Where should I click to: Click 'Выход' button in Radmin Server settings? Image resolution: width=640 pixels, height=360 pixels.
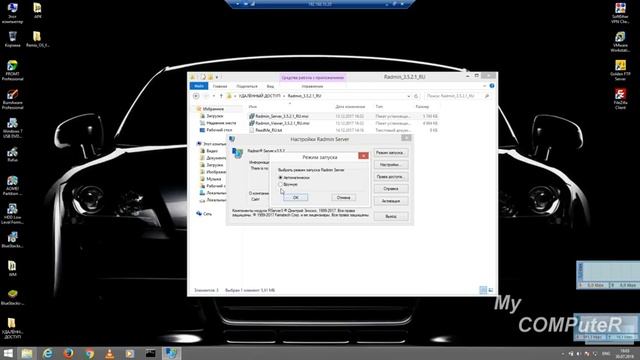pos(391,216)
